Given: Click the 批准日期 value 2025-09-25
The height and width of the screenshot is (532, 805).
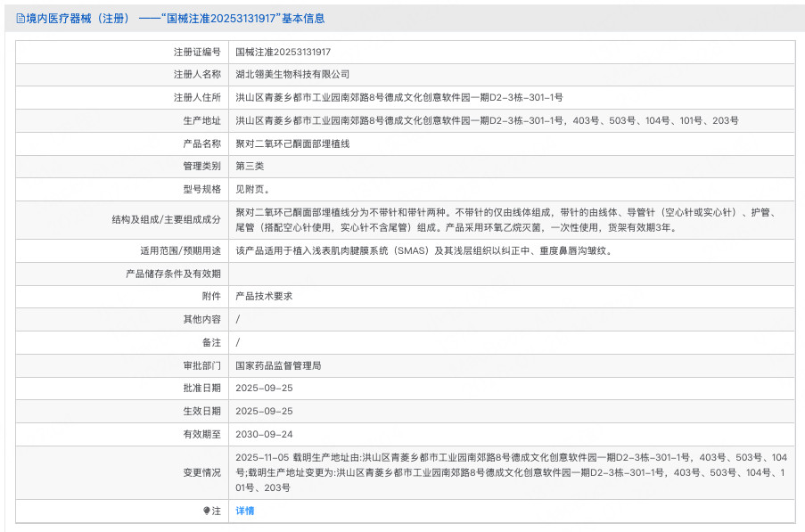Looking at the screenshot, I should tap(264, 389).
